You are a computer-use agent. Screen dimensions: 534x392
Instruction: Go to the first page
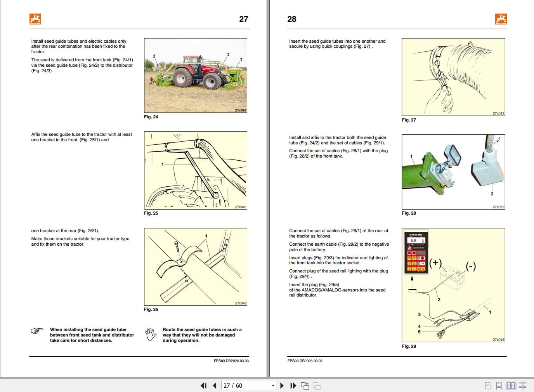click(203, 385)
